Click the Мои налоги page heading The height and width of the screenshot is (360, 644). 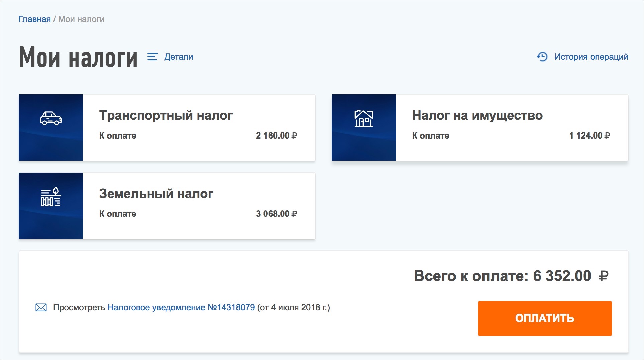coord(78,57)
